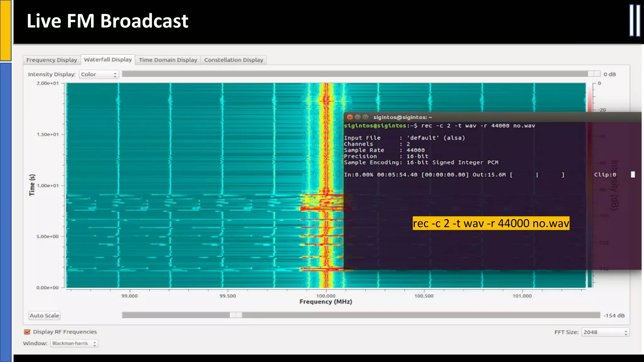This screenshot has width=644, height=362.
Task: Open the Time Domain Display tab
Action: point(168,60)
